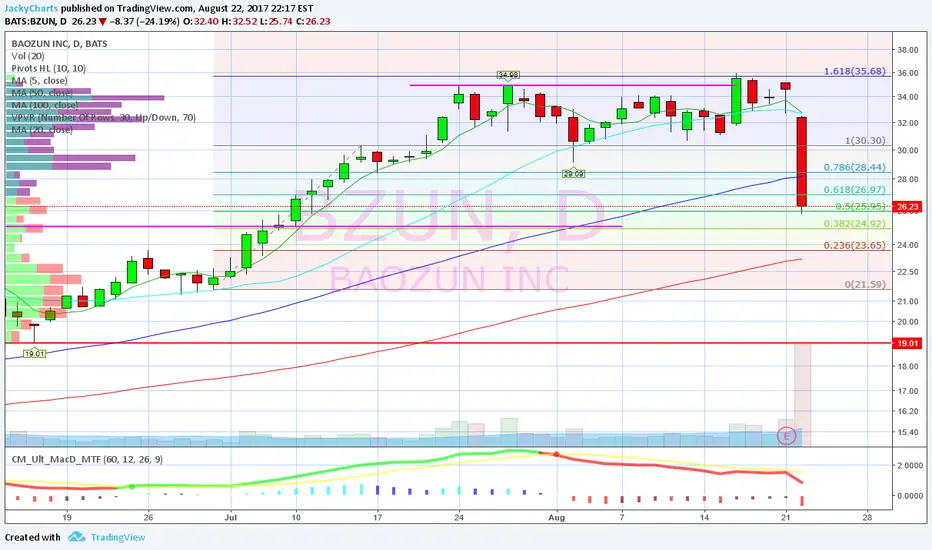This screenshot has width=932, height=550.
Task: Click the BATS:BZUN, D symbol in header
Action: pyautogui.click(x=36, y=21)
